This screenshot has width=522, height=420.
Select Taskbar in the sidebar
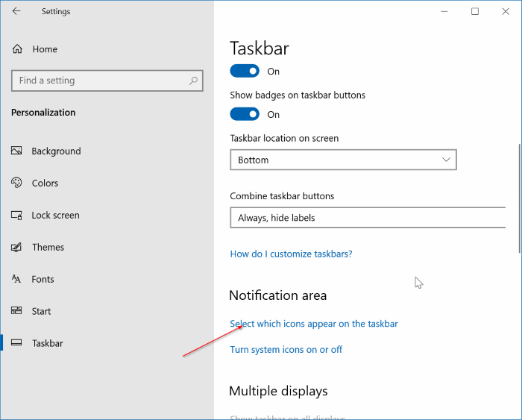[47, 343]
